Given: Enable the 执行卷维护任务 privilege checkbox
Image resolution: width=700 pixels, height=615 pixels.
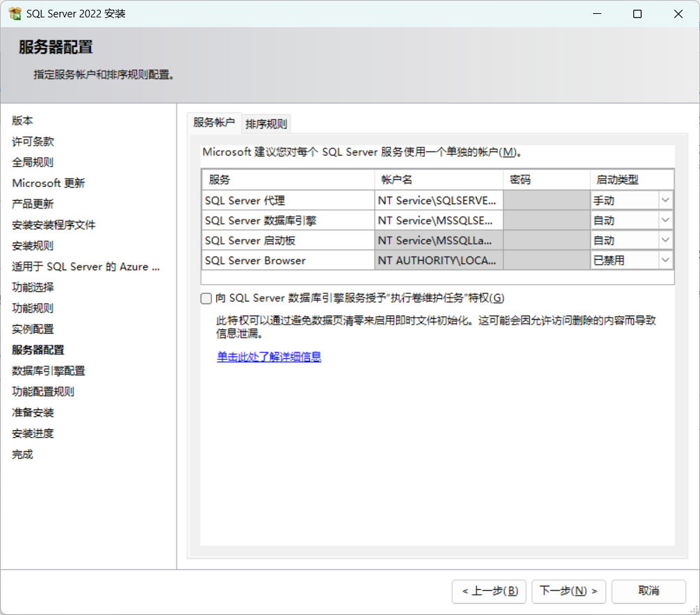Looking at the screenshot, I should point(206,298).
